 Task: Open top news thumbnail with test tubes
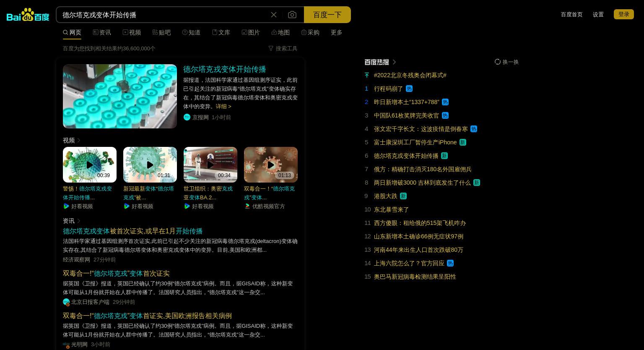tap(120, 96)
